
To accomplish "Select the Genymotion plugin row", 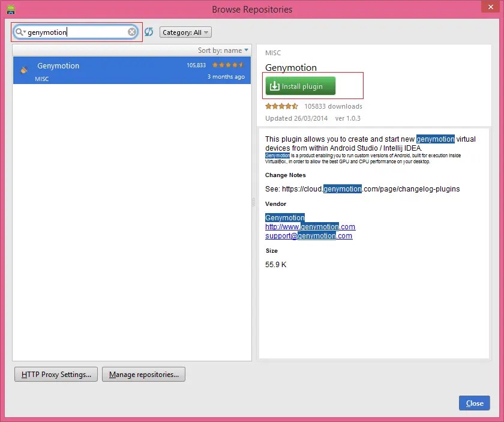I will (132, 70).
